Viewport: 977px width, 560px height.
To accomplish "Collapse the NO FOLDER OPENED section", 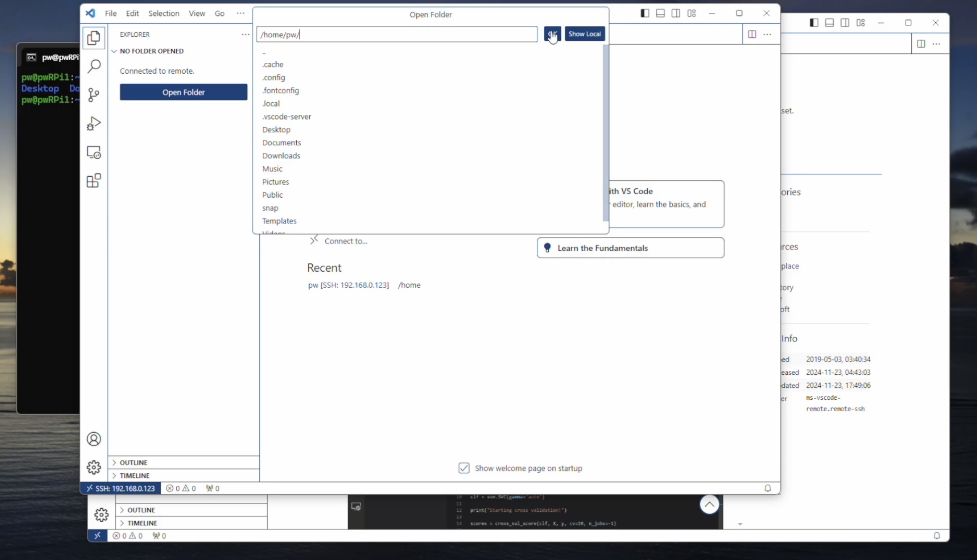I will coord(151,51).
